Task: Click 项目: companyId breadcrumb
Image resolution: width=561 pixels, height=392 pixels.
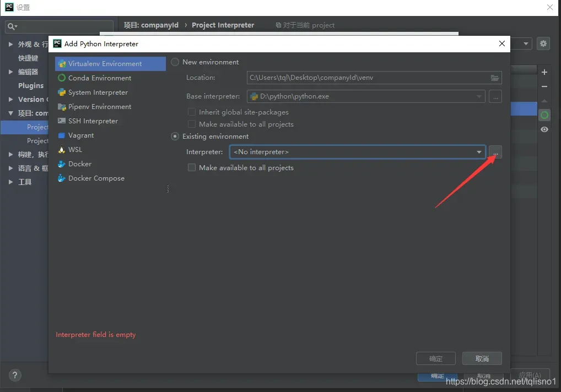Action: [151, 25]
